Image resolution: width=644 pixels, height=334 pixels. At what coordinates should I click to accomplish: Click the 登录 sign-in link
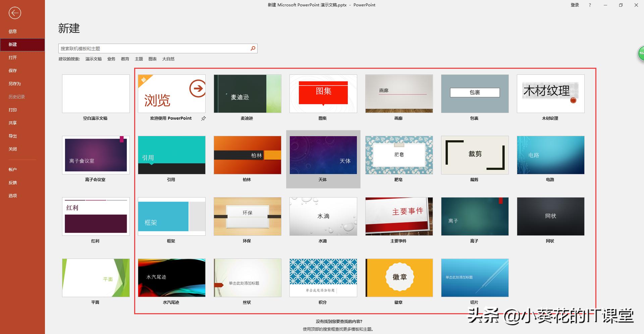coord(575,5)
